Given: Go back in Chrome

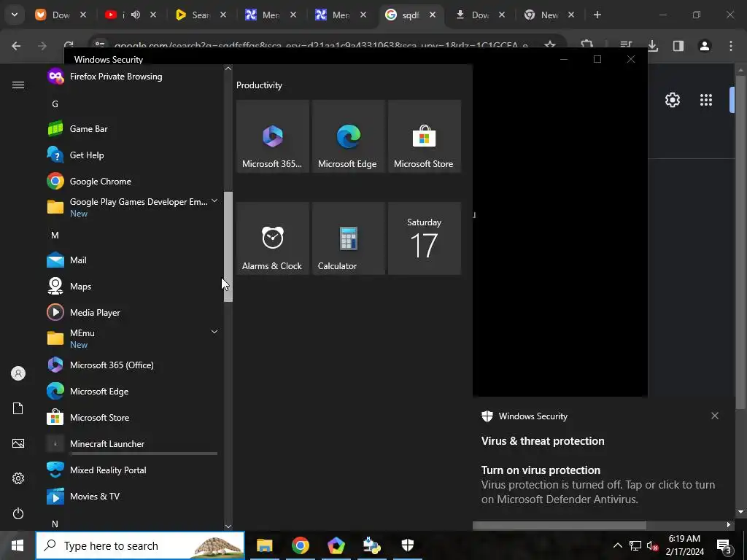Looking at the screenshot, I should [16, 46].
